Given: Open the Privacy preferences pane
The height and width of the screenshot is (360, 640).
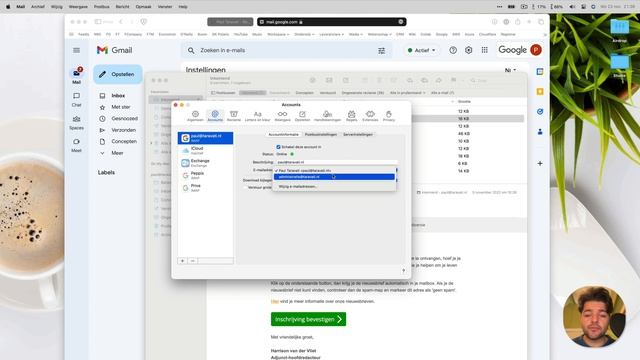Looking at the screenshot, I should point(389,116).
